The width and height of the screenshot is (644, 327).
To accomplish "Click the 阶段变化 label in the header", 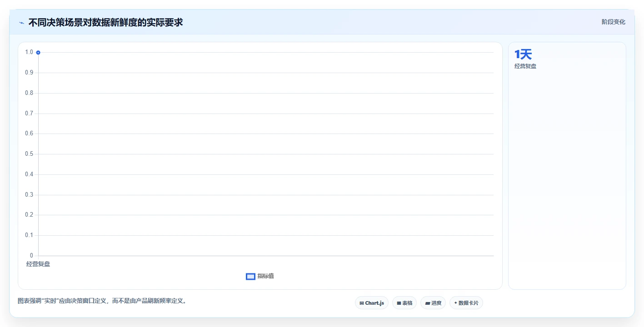I will [x=613, y=22].
